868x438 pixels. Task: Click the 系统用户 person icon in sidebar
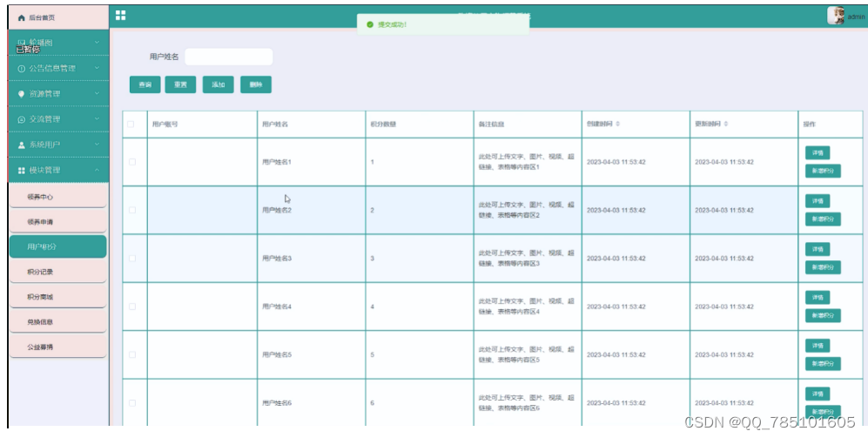(22, 144)
